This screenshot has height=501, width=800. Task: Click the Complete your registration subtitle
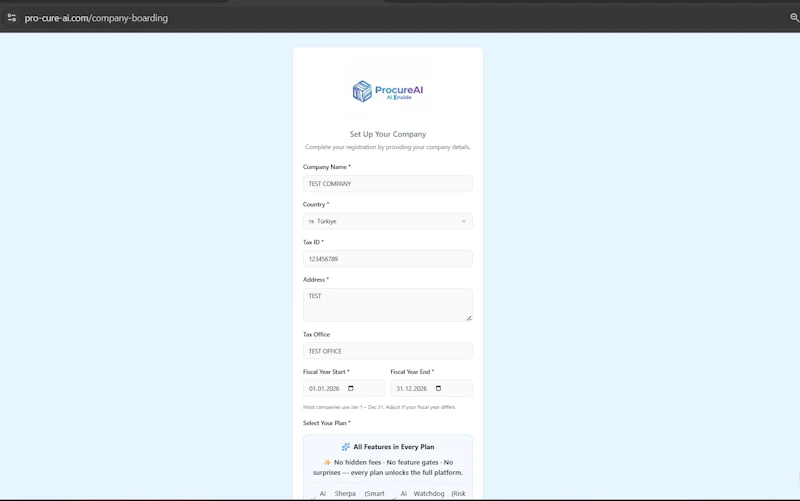coord(388,147)
